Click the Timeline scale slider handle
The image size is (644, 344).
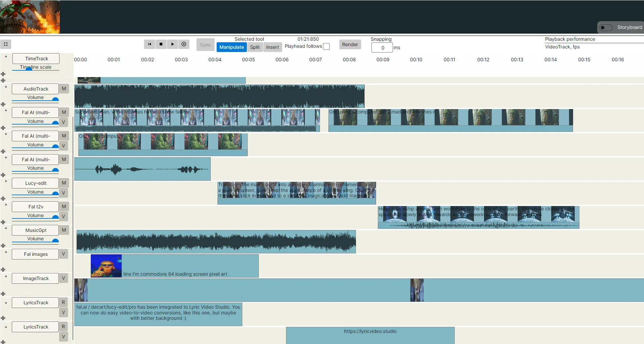(29, 69)
